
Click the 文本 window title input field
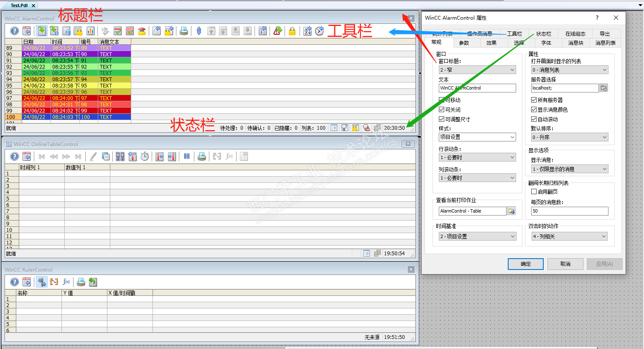(x=477, y=88)
